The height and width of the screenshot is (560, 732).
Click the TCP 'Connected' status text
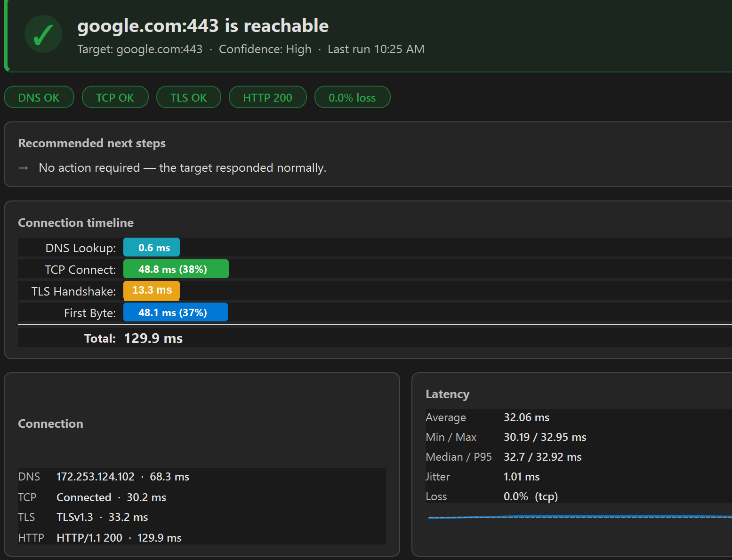click(x=84, y=497)
